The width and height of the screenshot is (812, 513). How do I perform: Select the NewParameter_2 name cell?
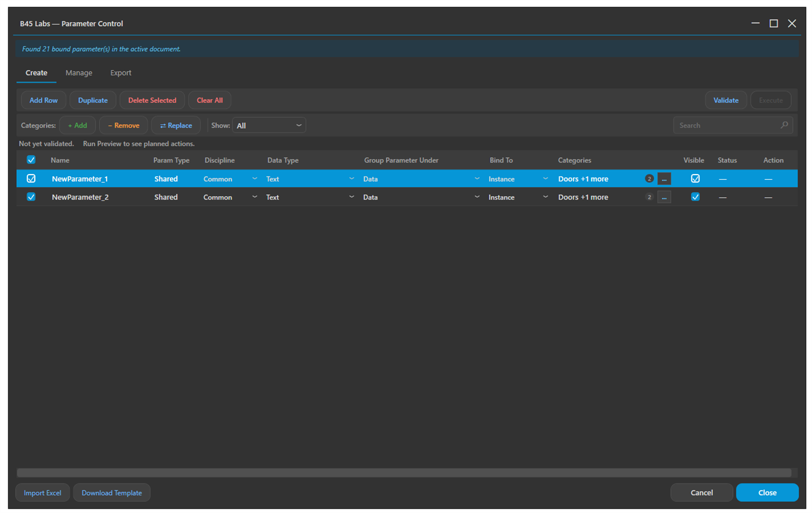[x=80, y=197]
